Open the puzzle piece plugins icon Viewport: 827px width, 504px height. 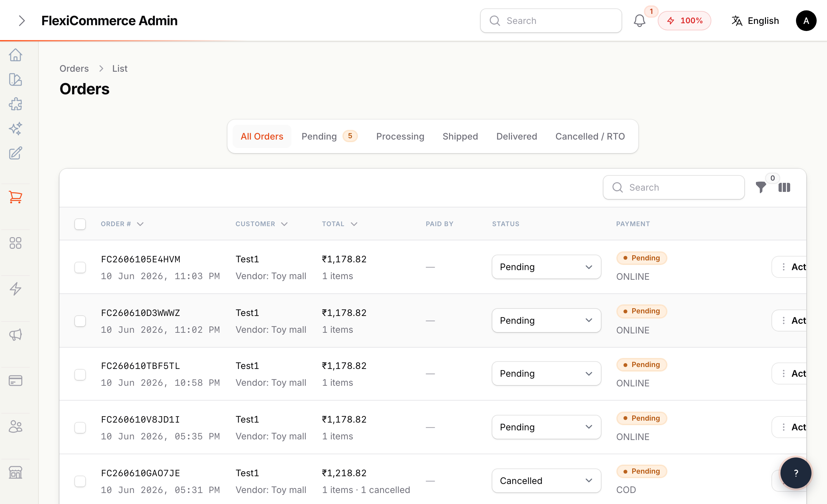[x=16, y=104]
